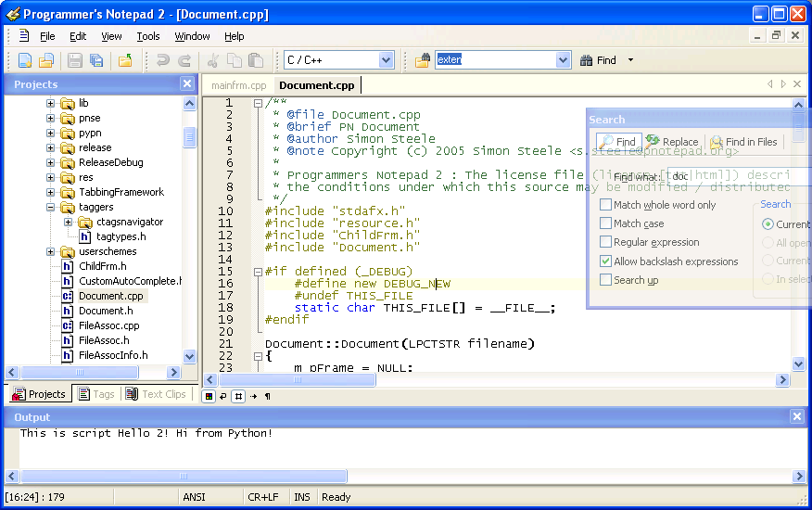The width and height of the screenshot is (812, 510).
Task: Switch to the Text Clips panel tab
Action: [156, 394]
